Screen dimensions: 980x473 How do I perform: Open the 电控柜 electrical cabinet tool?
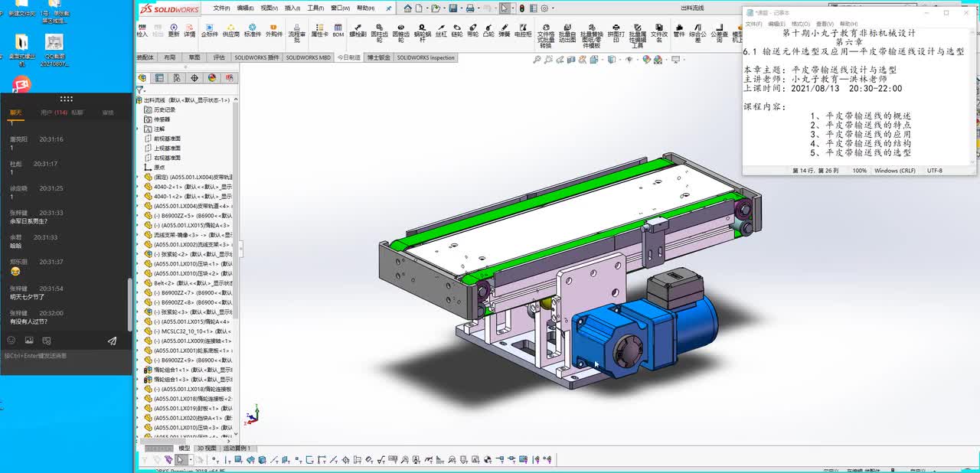coord(523,30)
